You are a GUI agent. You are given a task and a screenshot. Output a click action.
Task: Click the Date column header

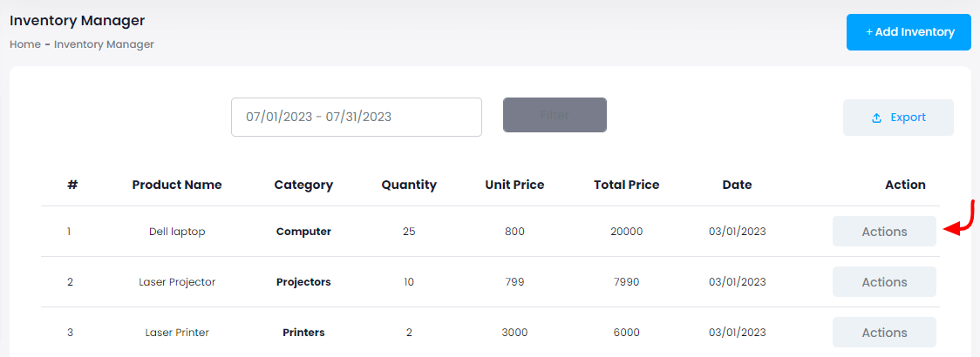(x=737, y=185)
